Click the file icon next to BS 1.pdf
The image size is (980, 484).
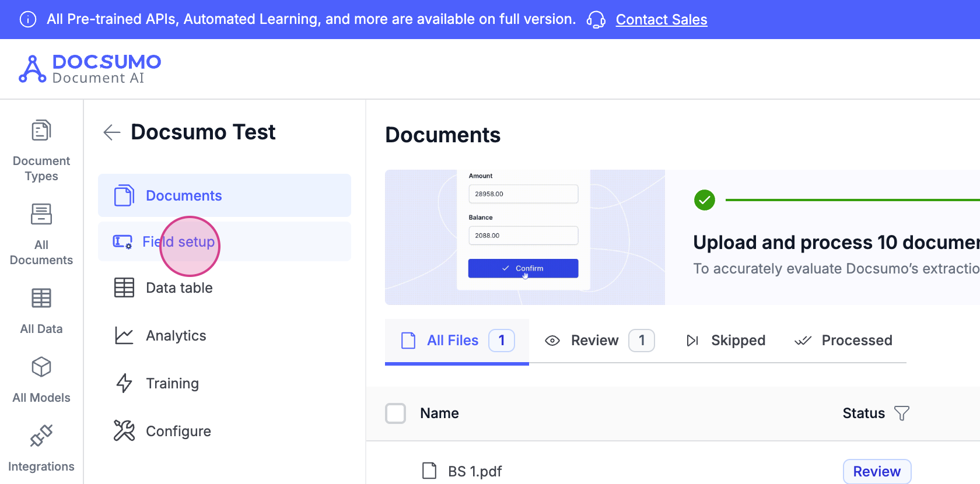coord(429,471)
